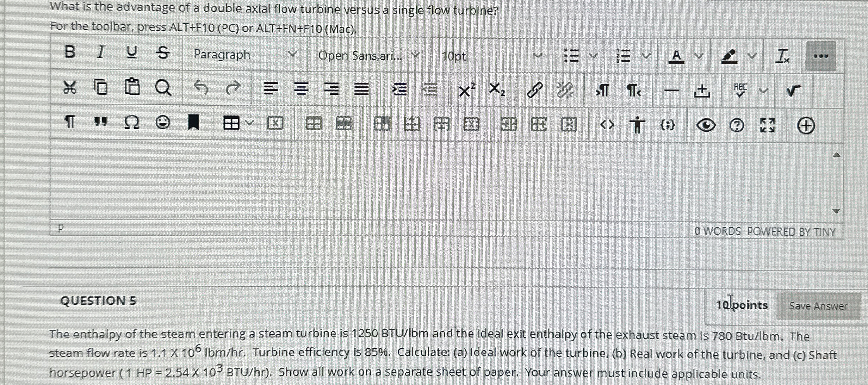This screenshot has width=868, height=385.
Task: Click the undo arrow icon
Action: 201,88
